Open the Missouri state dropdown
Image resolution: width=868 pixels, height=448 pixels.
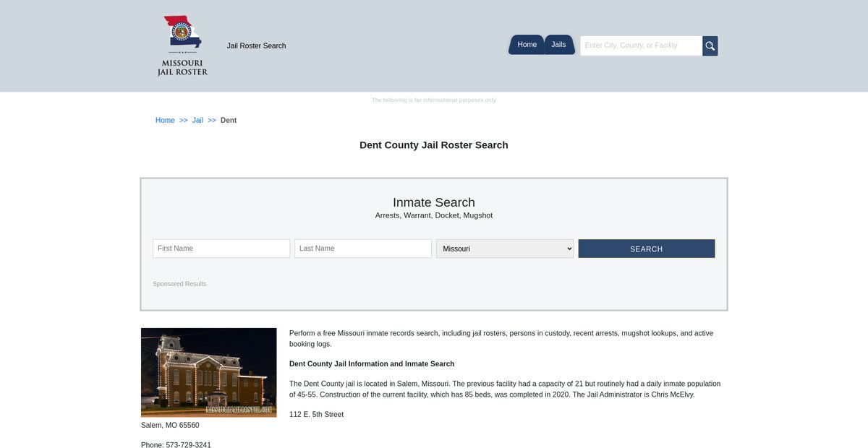tap(505, 249)
